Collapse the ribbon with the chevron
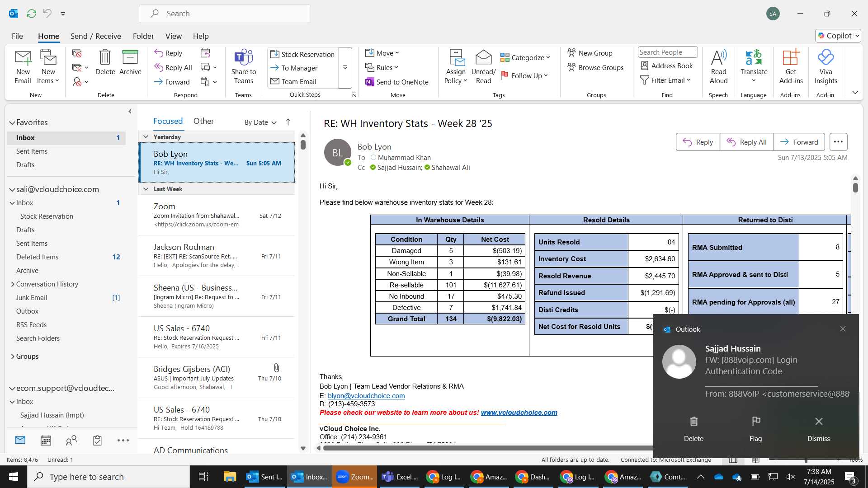The width and height of the screenshot is (868, 488). pyautogui.click(x=855, y=93)
